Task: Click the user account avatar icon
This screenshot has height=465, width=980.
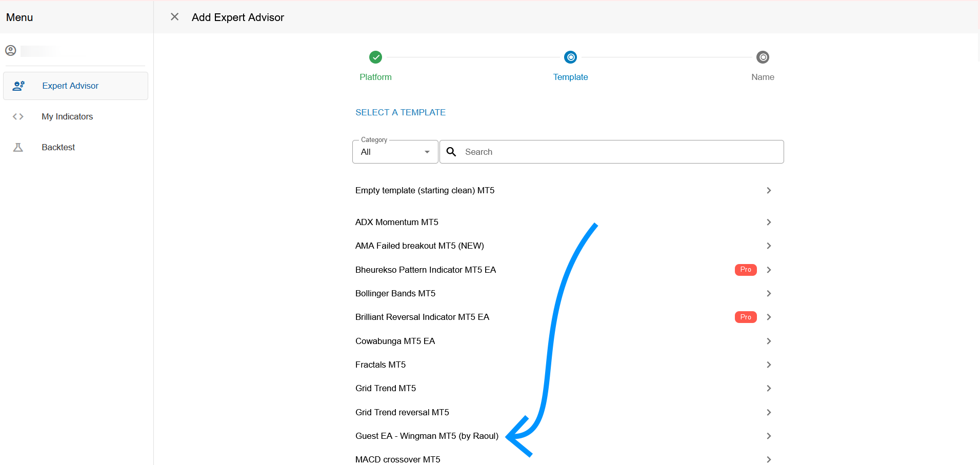Action: pyautogui.click(x=11, y=50)
